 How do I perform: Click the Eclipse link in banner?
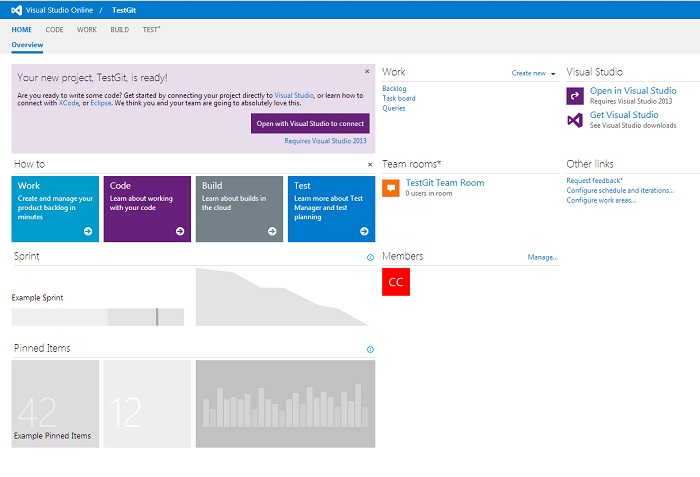coord(101,103)
